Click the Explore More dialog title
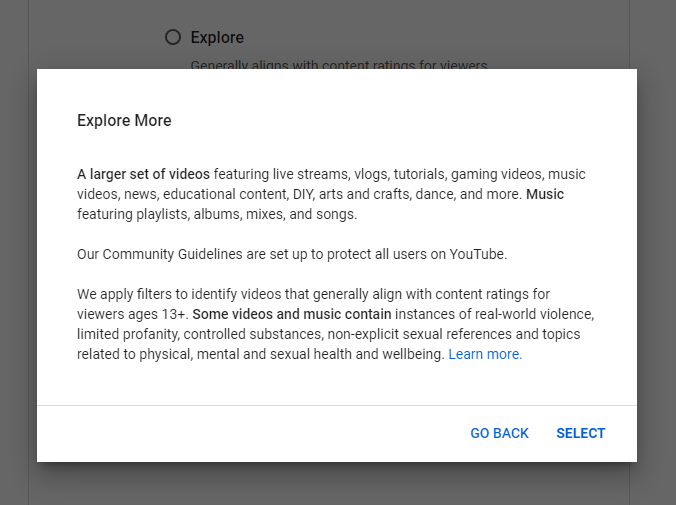This screenshot has width=676, height=505. [x=124, y=120]
